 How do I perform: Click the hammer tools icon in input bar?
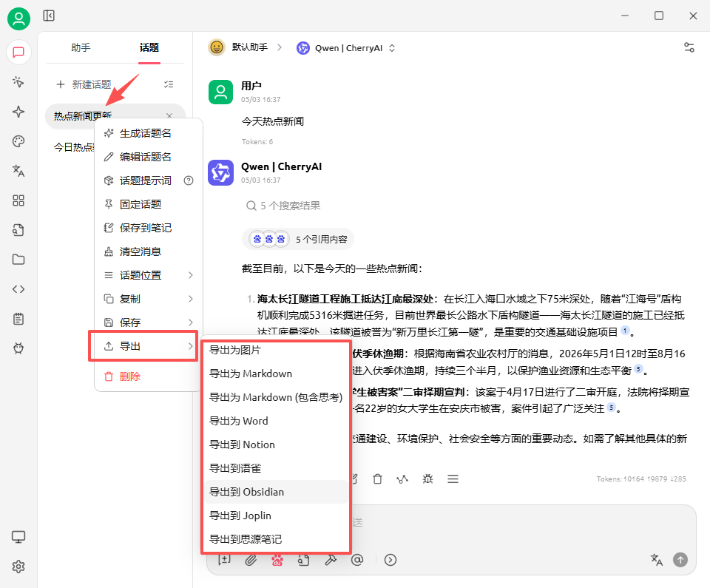point(331,560)
